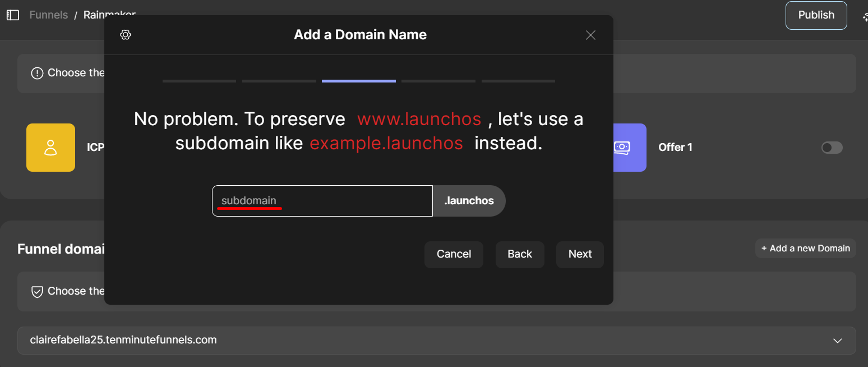This screenshot has height=367, width=868.
Task: Select the highlighted third progress step
Action: [359, 81]
